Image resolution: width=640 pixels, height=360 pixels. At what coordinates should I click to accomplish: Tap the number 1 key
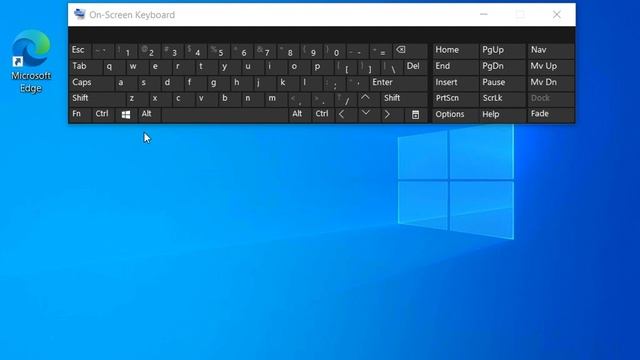click(127, 51)
